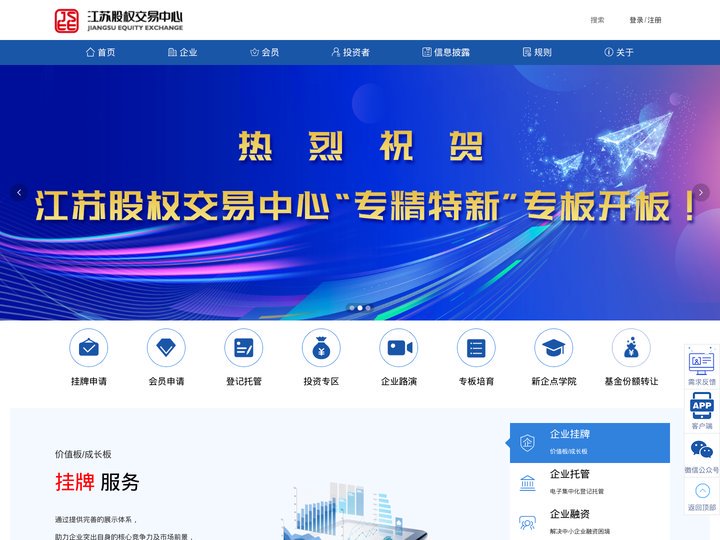Open the 专板培育 text link
This screenshot has height=540, width=720.
[x=476, y=381]
